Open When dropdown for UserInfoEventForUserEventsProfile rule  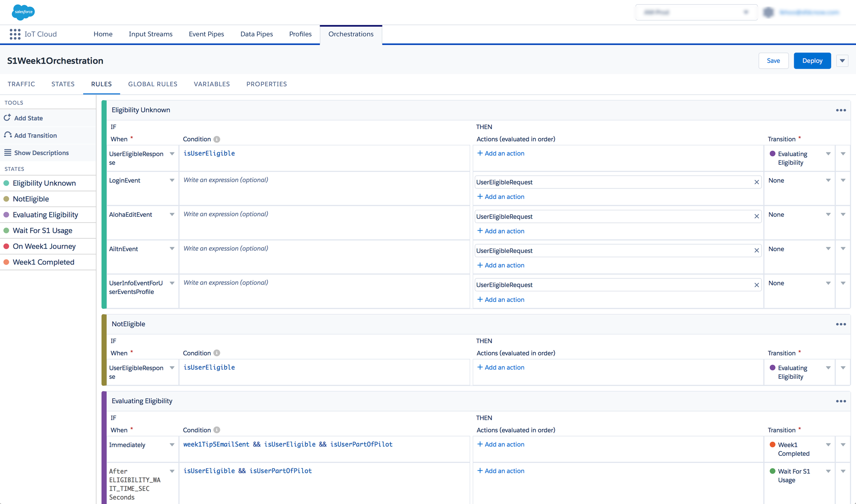(x=172, y=283)
